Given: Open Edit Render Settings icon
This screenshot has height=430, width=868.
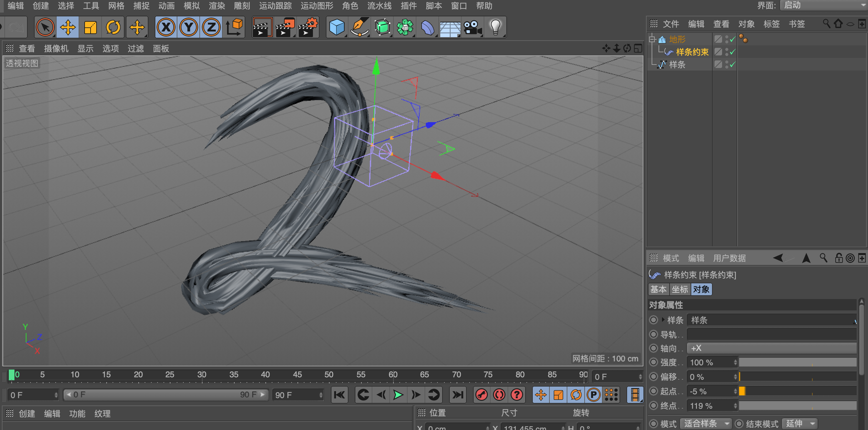Looking at the screenshot, I should pos(308,27).
